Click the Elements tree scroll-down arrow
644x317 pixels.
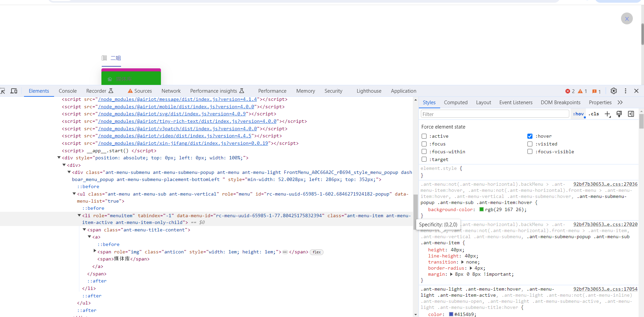tap(415, 314)
